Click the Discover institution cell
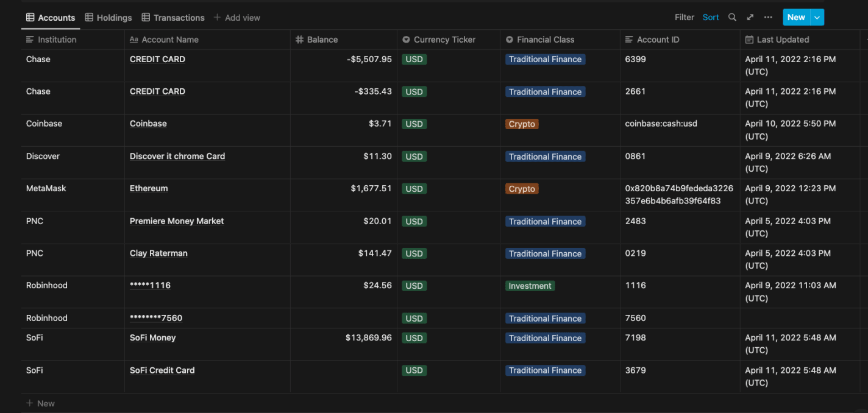868x413 pixels. pos(73,163)
